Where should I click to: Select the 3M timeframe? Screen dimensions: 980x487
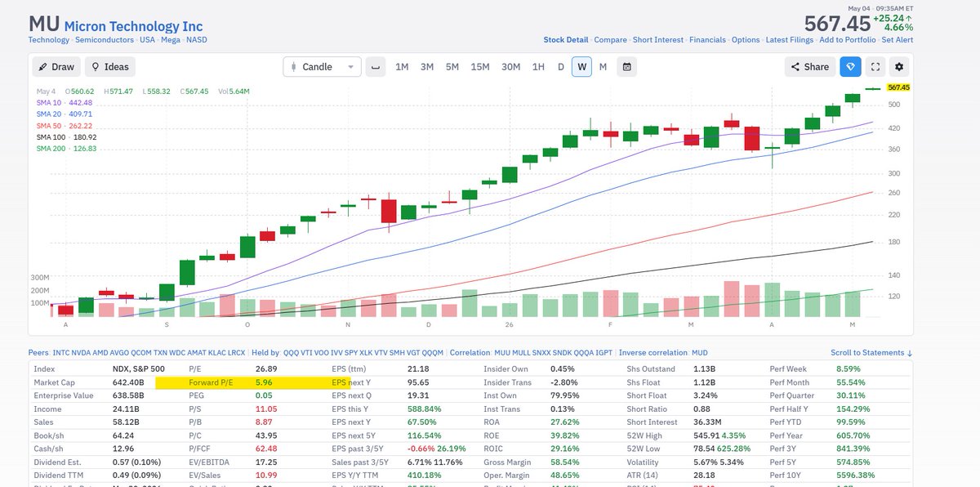tap(427, 67)
